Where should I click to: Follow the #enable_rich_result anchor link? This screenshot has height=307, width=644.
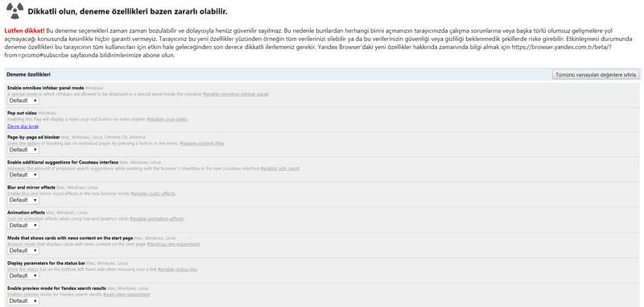click(280, 168)
